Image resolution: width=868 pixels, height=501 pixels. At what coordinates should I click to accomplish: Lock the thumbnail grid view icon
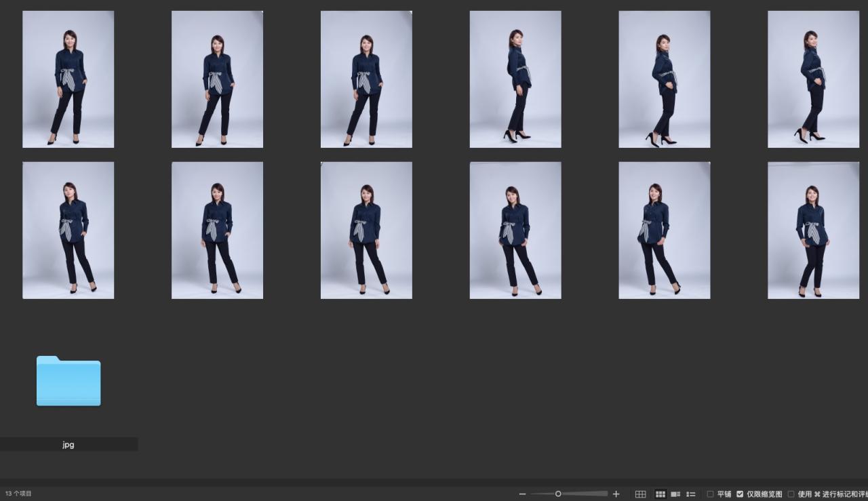coord(640,494)
